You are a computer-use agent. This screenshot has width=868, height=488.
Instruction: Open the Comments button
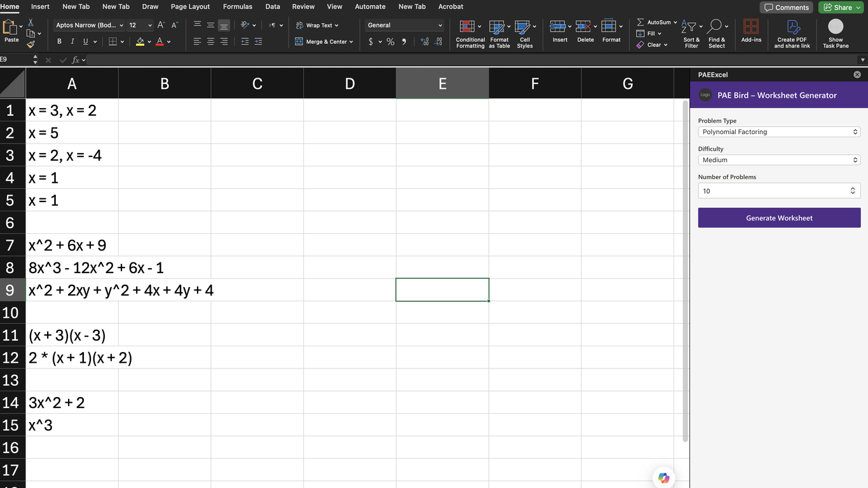pos(786,8)
